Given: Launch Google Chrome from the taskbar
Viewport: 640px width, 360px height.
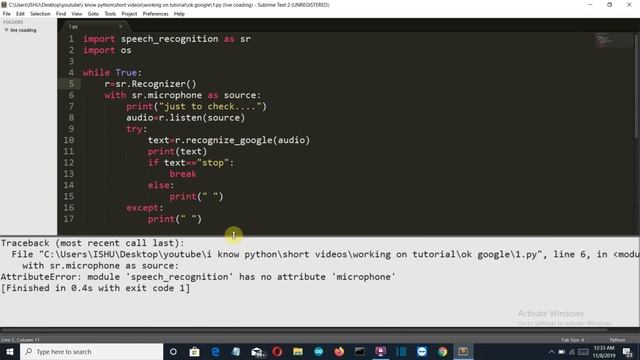Looking at the screenshot, I should (442, 351).
